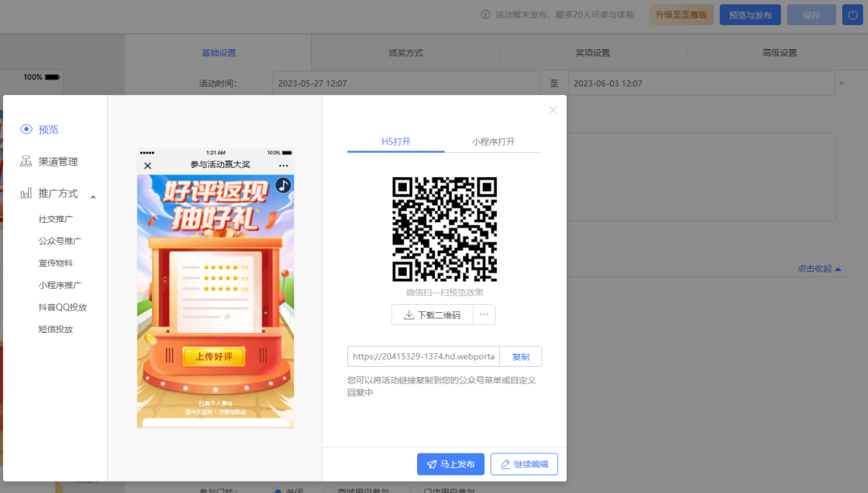Image resolution: width=868 pixels, height=493 pixels.
Task: Click 继续编辑 to keep editing
Action: [x=524, y=464]
